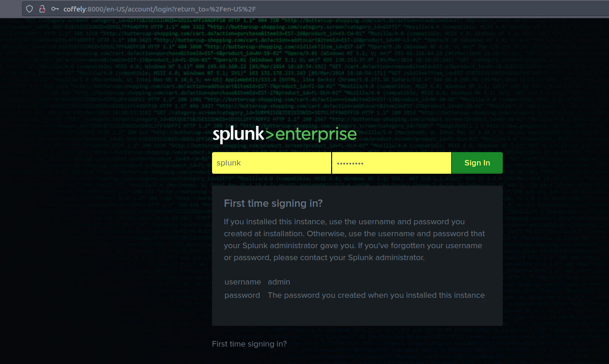Click the Splunk enterprise logo
Screen dimensions: 609x364
coord(285,135)
